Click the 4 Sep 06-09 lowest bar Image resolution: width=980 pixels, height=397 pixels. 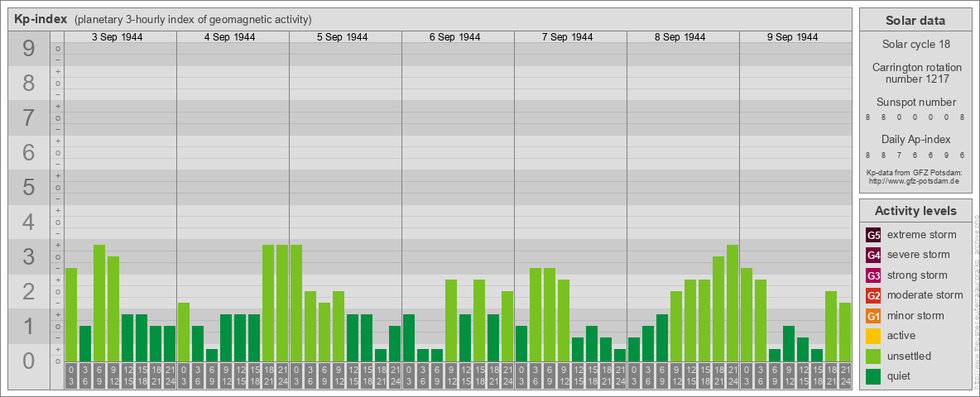212,355
